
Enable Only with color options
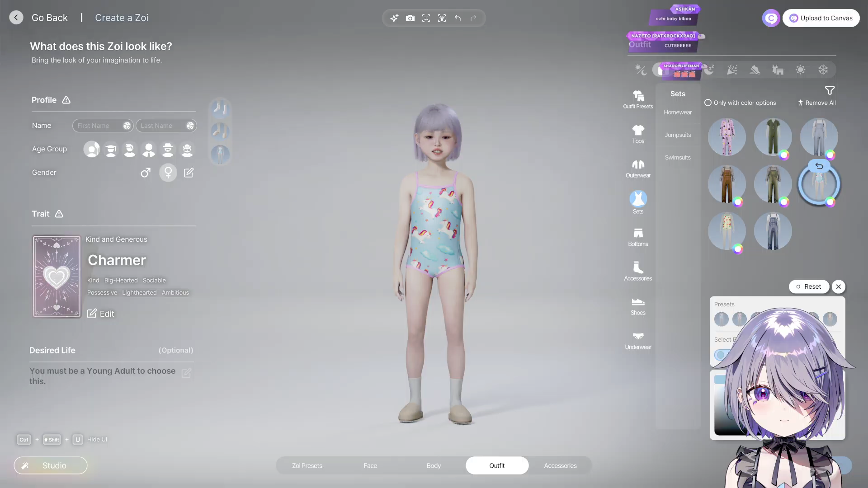pyautogui.click(x=708, y=103)
